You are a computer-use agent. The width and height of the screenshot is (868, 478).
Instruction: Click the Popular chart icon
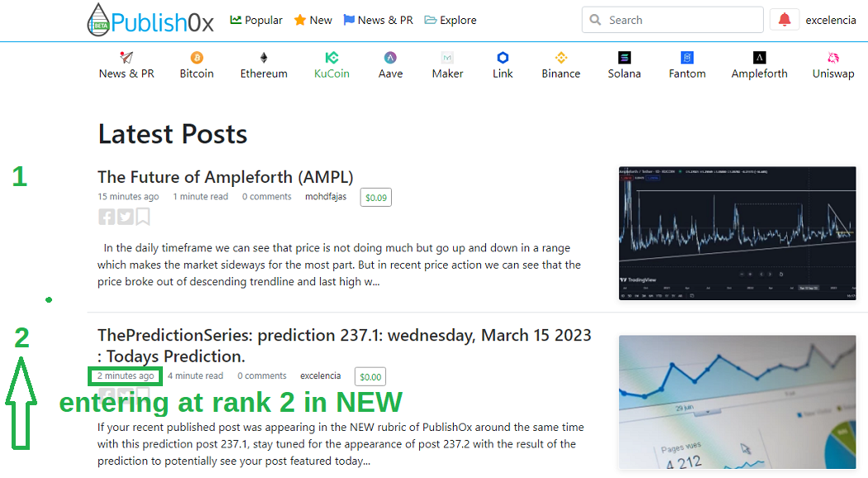click(x=236, y=20)
